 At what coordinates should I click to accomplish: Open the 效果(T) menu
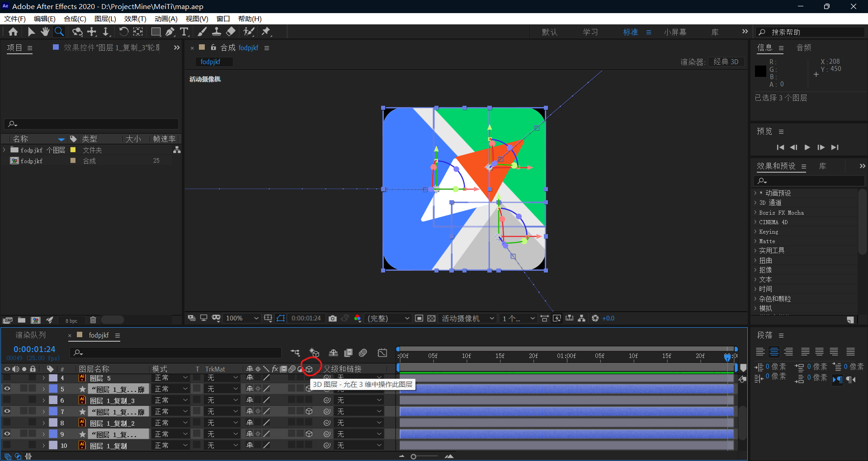(135, 19)
